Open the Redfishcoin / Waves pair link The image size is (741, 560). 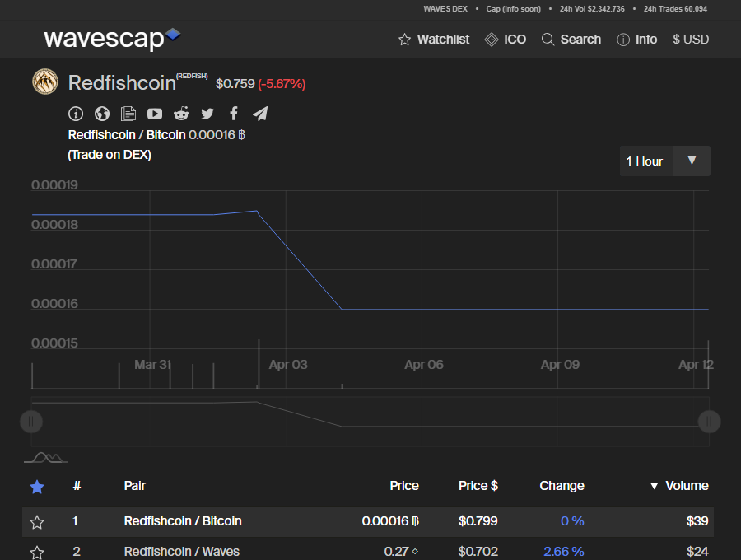tap(181, 552)
